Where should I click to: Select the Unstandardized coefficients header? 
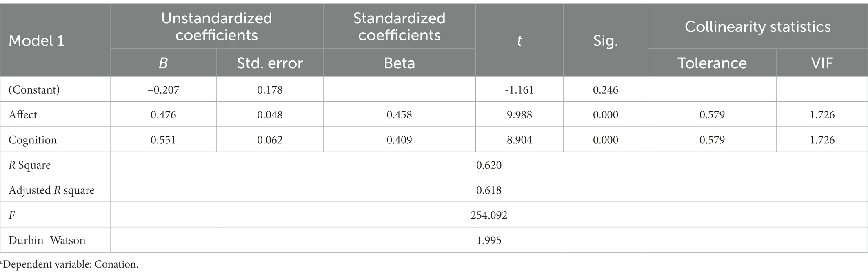[x=216, y=27]
